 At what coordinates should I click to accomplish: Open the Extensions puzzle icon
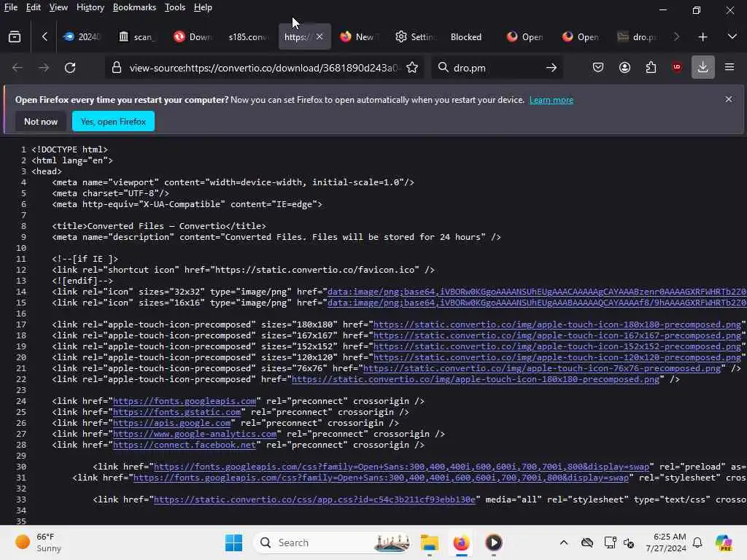pyautogui.click(x=651, y=68)
